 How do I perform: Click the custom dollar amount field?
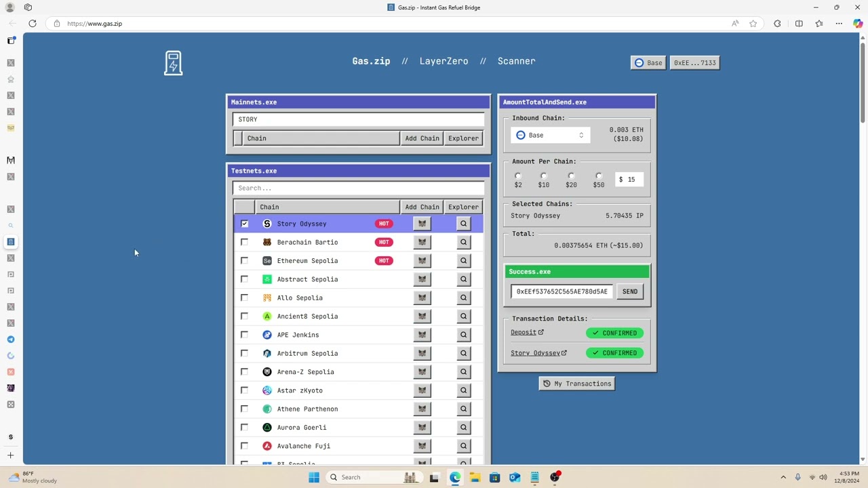pos(629,180)
